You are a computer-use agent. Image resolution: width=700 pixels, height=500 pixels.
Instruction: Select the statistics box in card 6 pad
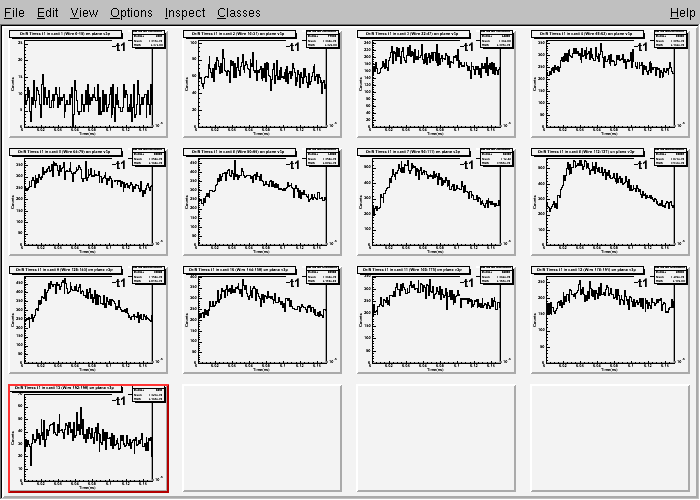[x=323, y=158]
